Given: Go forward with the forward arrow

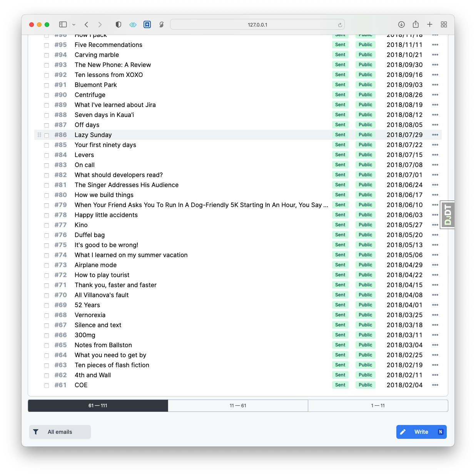Looking at the screenshot, I should [x=100, y=25].
